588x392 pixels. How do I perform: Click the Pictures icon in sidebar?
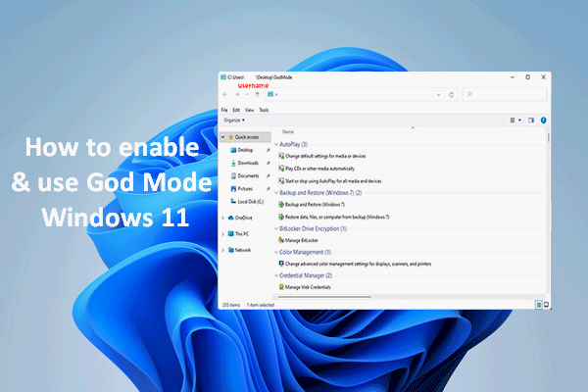(233, 189)
